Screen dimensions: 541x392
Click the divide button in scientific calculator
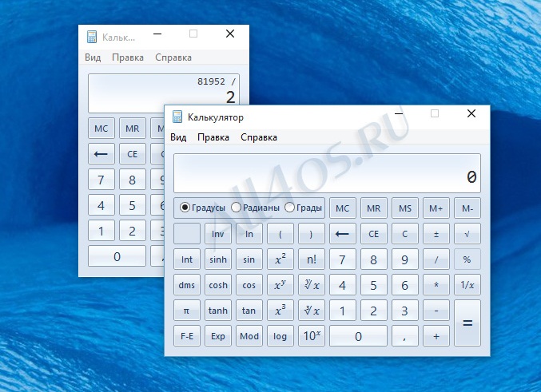(436, 259)
